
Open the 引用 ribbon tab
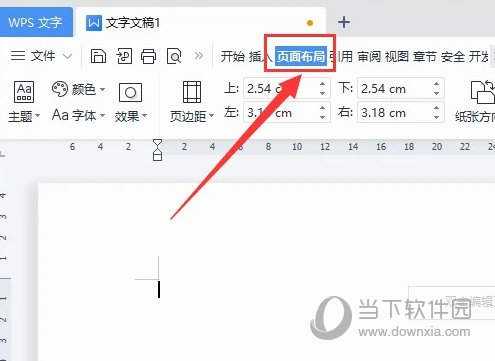(341, 56)
